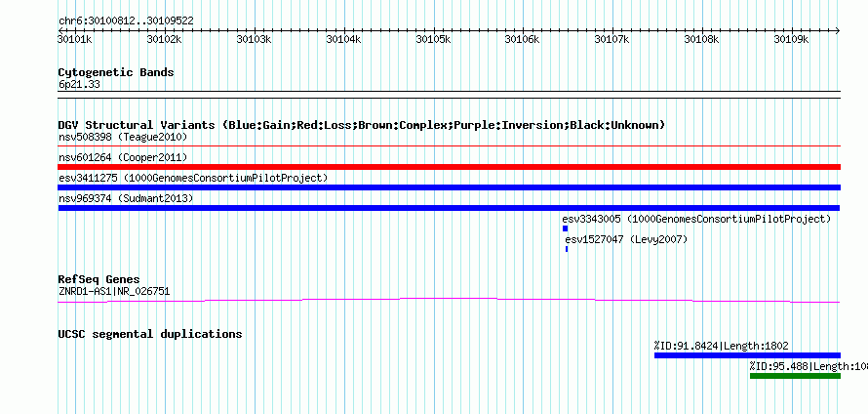Click ZNRD1-AS1|NR_026751 gene label

tap(114, 292)
